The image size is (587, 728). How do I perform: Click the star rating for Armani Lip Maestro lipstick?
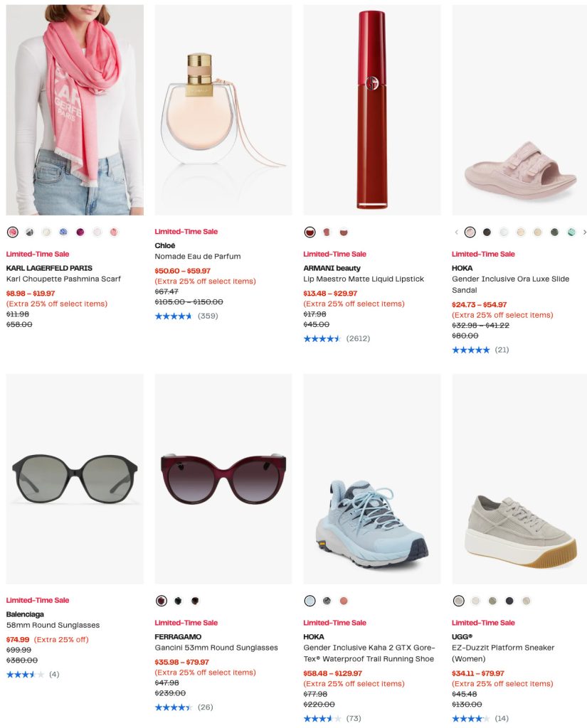[x=322, y=338]
